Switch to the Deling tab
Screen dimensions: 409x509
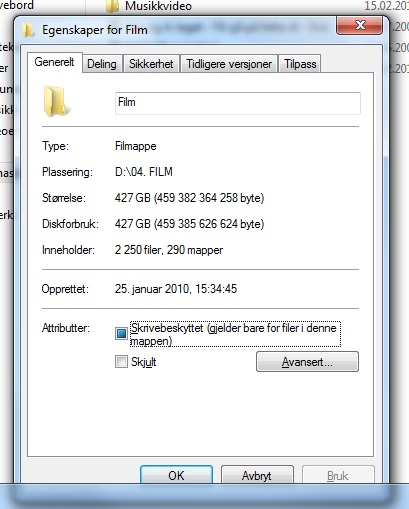tap(102, 64)
